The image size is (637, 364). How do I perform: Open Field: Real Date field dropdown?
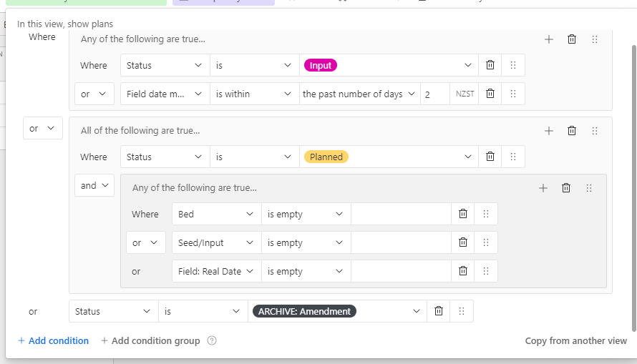click(x=217, y=271)
